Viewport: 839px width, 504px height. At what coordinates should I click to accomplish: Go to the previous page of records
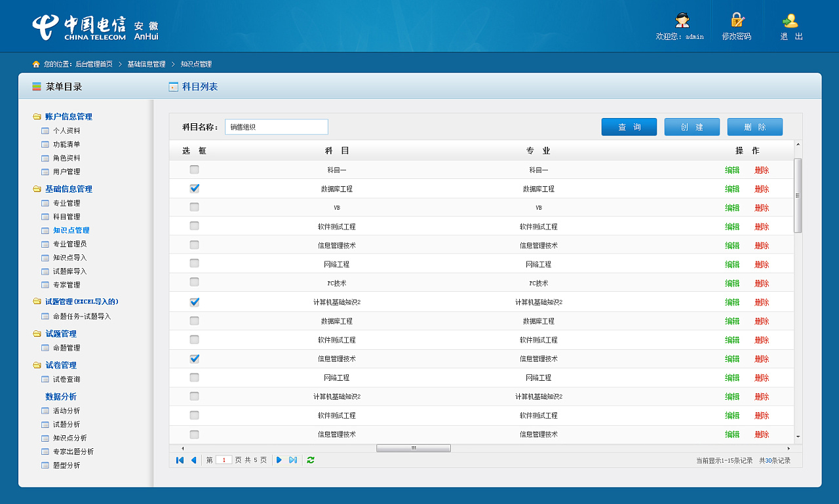tap(193, 460)
